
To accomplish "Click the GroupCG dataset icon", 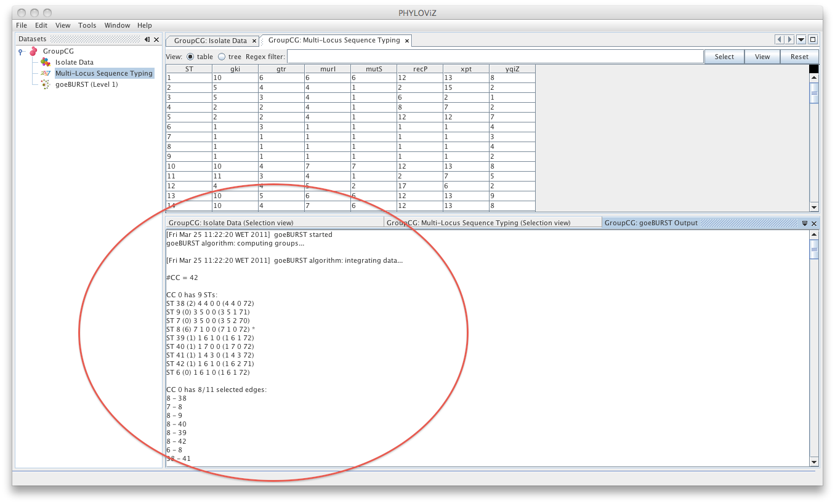I will 33,51.
